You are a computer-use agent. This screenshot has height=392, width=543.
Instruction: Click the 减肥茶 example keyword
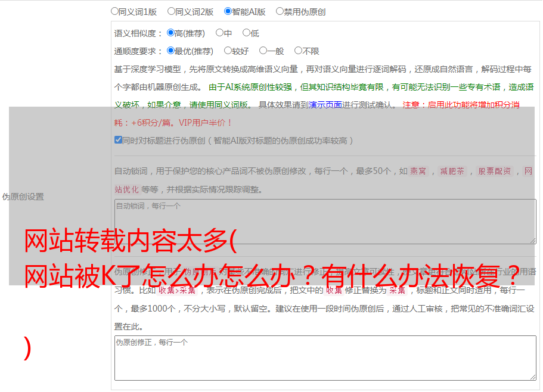(x=452, y=171)
